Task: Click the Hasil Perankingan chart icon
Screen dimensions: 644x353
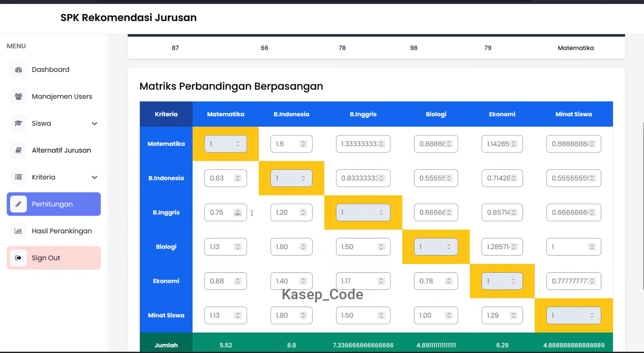Action: click(18, 231)
